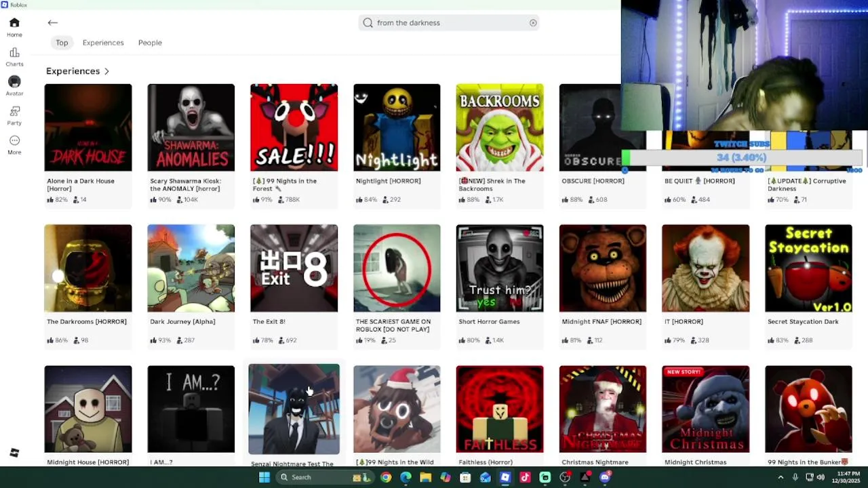Click the search magnifier icon
The width and height of the screenshot is (868, 488).
(368, 23)
